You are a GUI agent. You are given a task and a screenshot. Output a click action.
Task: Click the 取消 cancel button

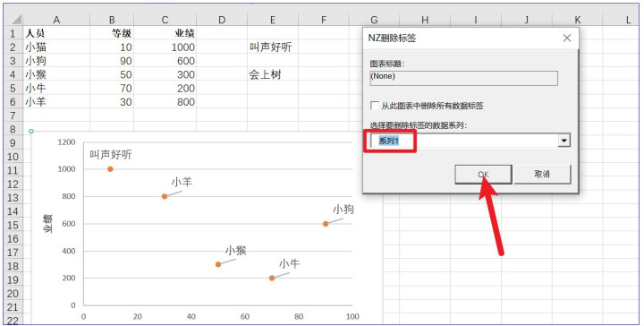tap(542, 175)
